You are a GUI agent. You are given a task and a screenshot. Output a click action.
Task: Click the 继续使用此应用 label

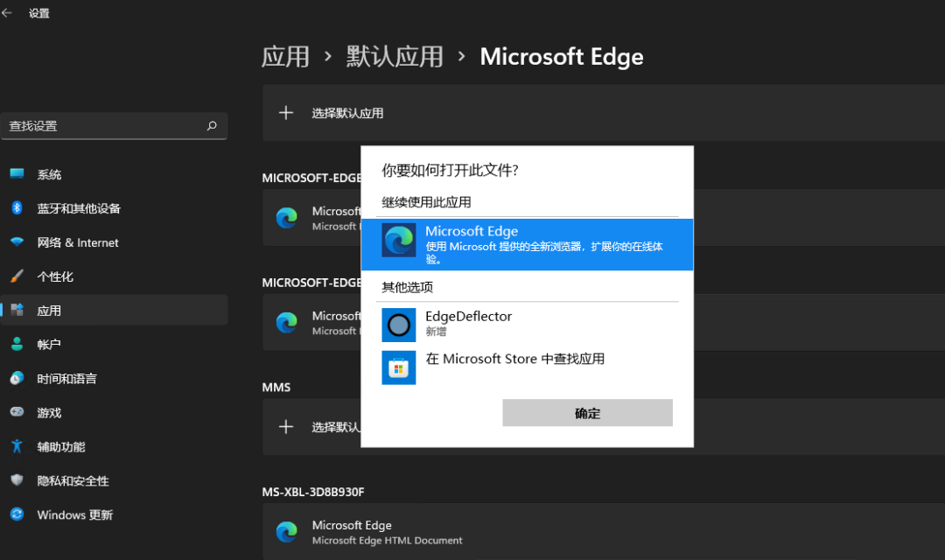(426, 202)
